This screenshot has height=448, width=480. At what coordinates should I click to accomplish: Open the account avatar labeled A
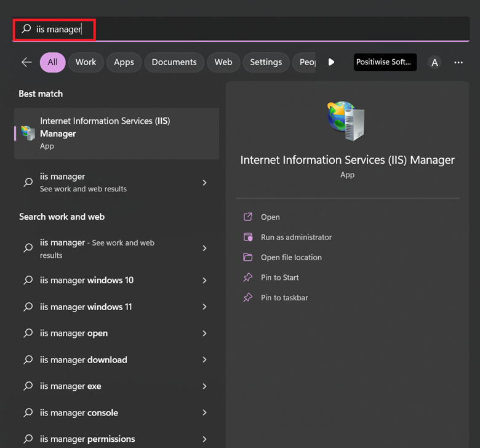coord(434,63)
